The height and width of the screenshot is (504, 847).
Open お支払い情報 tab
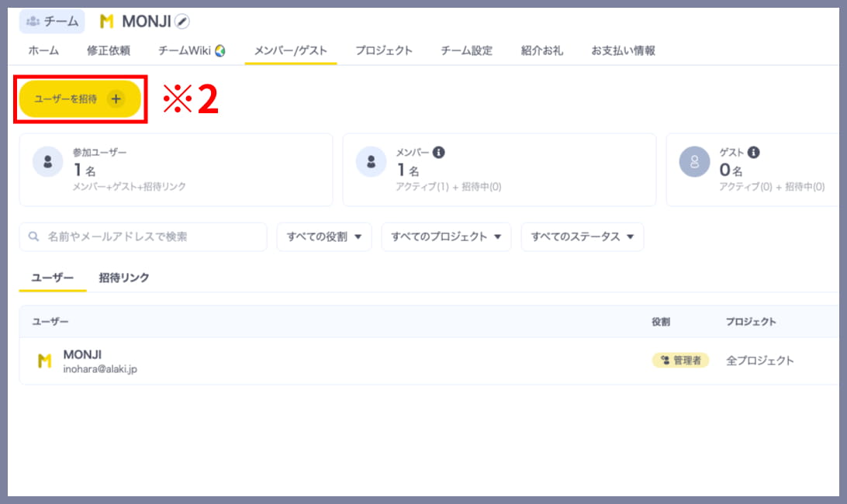[623, 50]
